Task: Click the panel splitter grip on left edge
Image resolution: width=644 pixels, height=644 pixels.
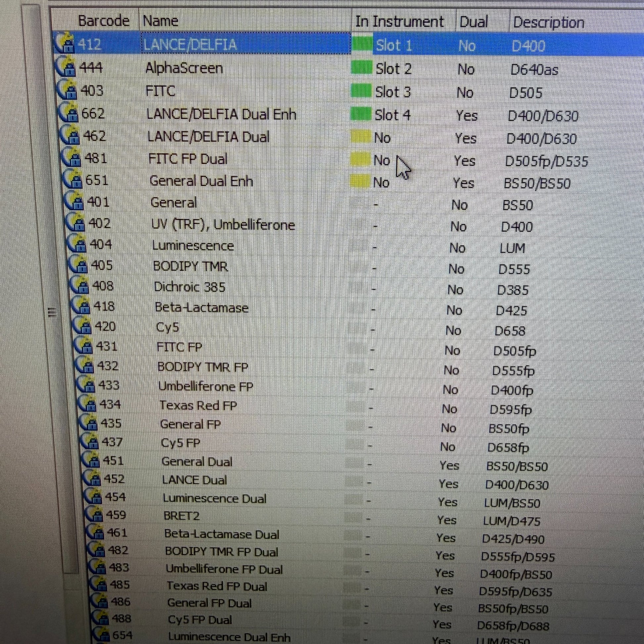Action: [x=52, y=312]
